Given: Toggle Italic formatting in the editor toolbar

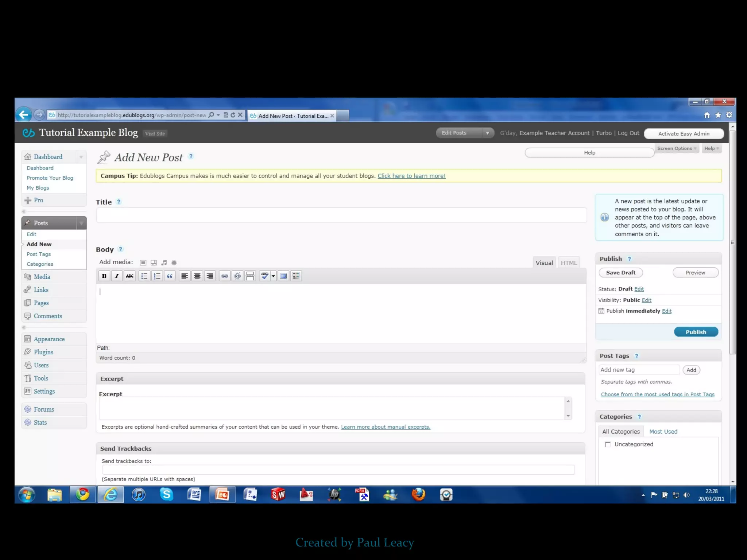Looking at the screenshot, I should click(117, 276).
